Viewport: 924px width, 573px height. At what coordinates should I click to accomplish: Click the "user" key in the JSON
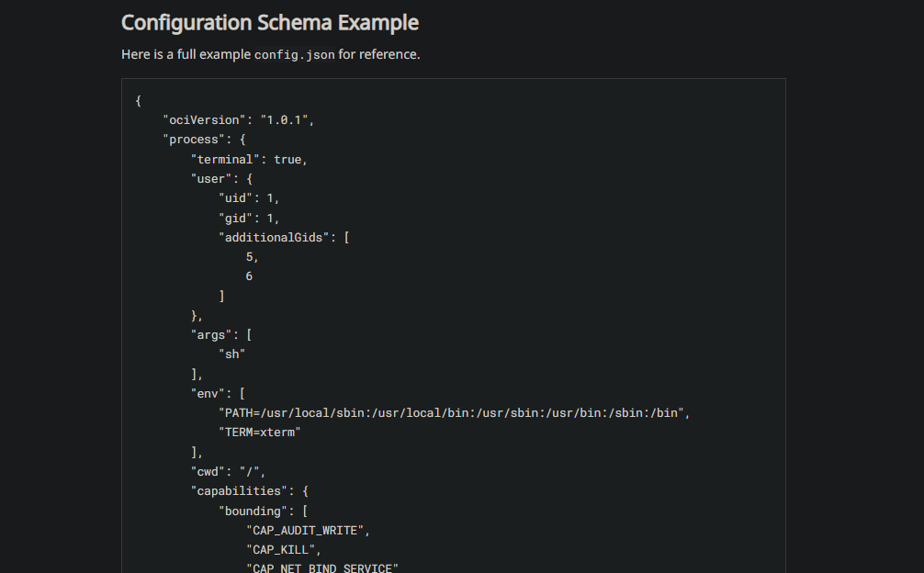click(x=211, y=178)
